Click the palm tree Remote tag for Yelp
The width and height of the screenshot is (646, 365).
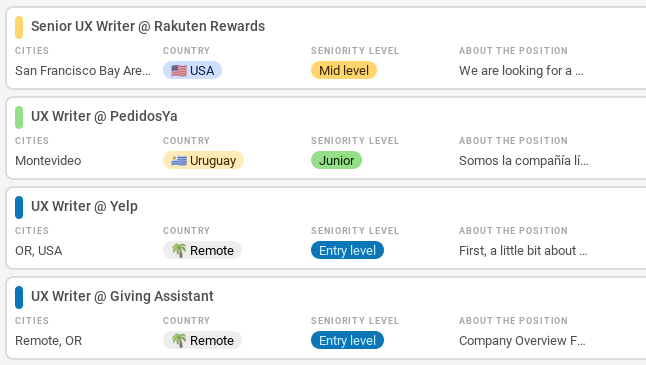[x=202, y=250]
